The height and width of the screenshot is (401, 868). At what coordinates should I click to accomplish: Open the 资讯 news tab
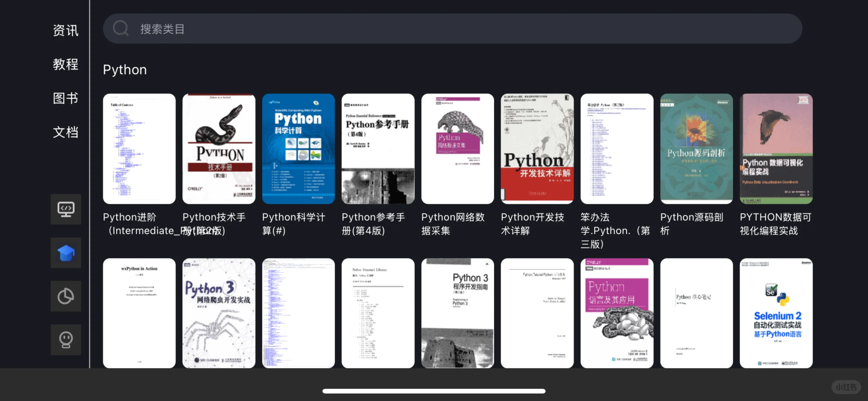coord(65,30)
